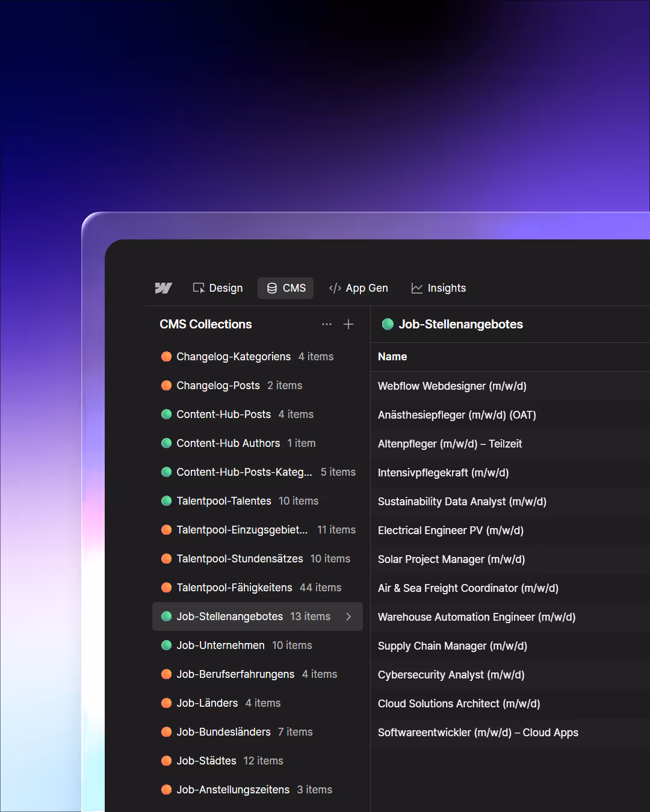Expand Job-Stellenangebotes with the chevron arrow
The height and width of the screenshot is (812, 650).
tap(348, 617)
